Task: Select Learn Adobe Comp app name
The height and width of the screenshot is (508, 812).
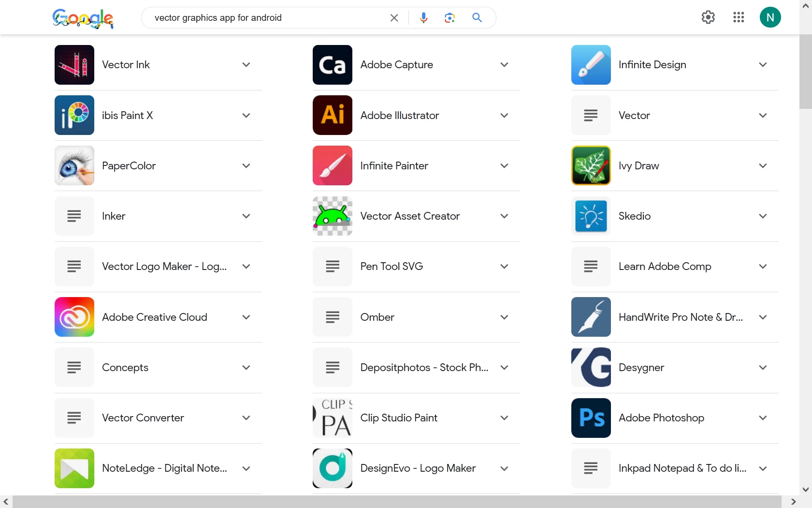Action: (x=665, y=267)
